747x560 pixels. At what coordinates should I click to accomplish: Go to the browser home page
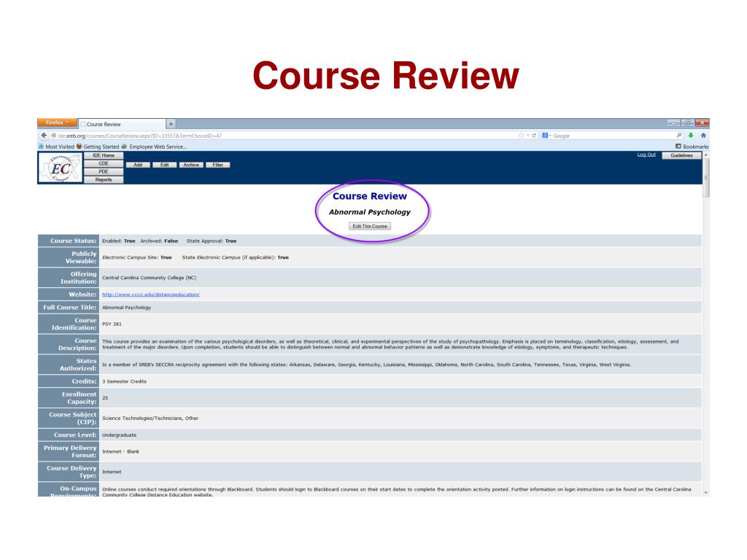[x=703, y=136]
